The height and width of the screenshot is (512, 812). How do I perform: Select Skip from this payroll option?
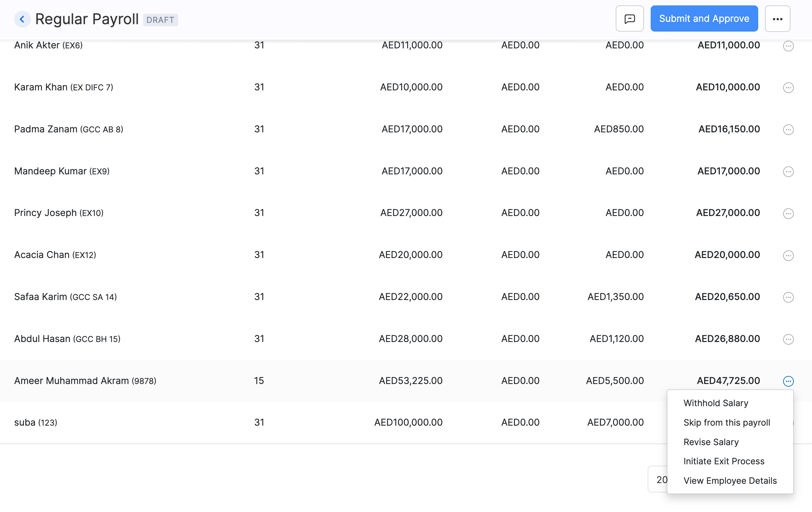[726, 422]
